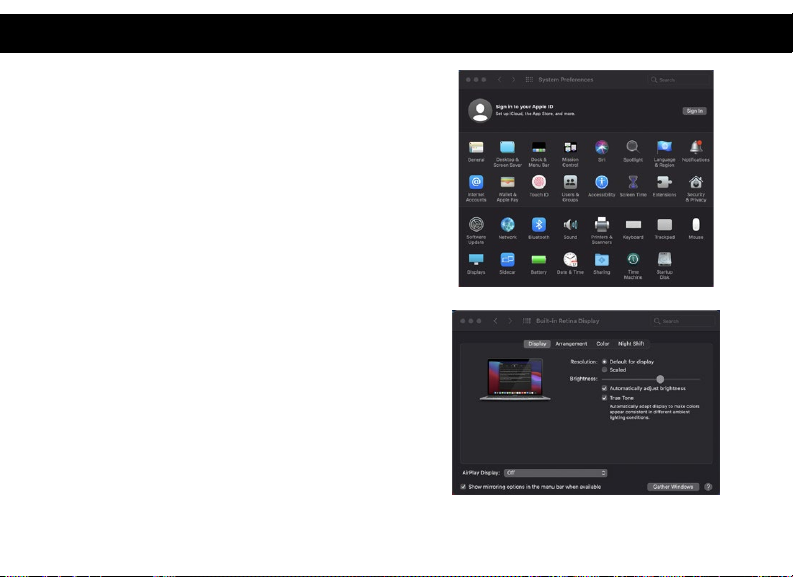The image size is (793, 577).
Task: Click the Sign In button
Action: [x=694, y=111]
